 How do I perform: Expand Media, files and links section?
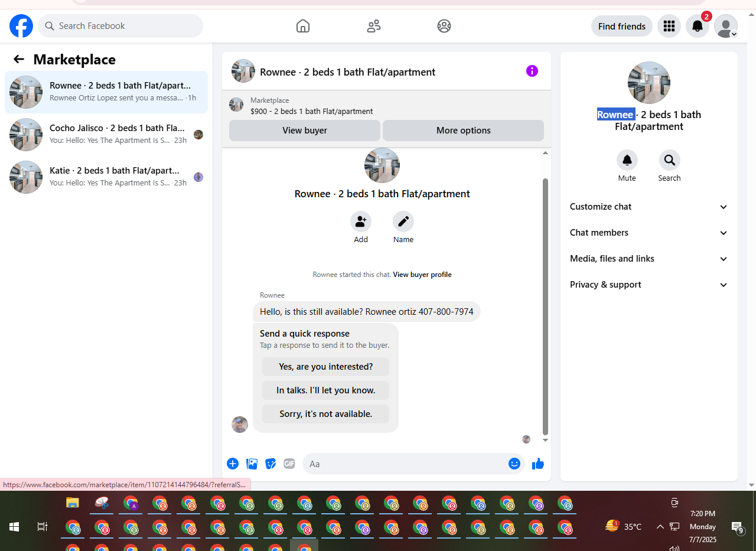649,259
